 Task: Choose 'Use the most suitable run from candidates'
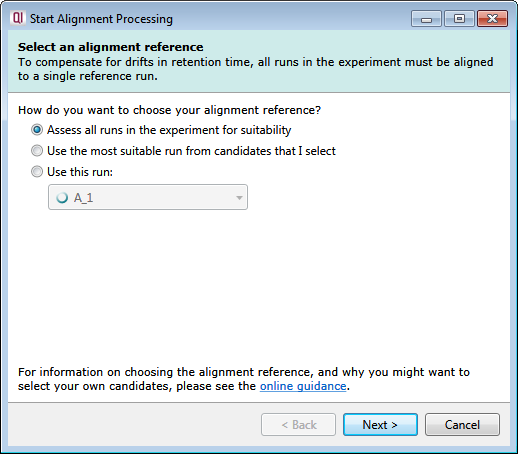coord(37,151)
